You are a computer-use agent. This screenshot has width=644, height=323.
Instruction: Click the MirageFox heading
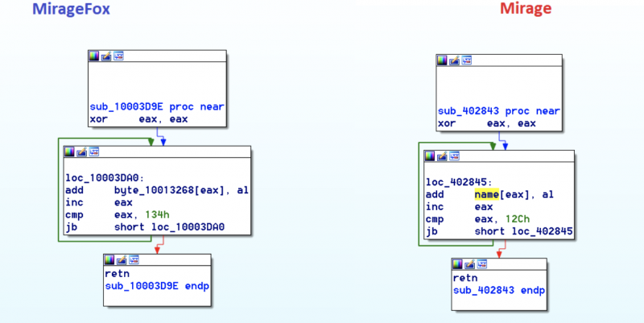point(71,10)
